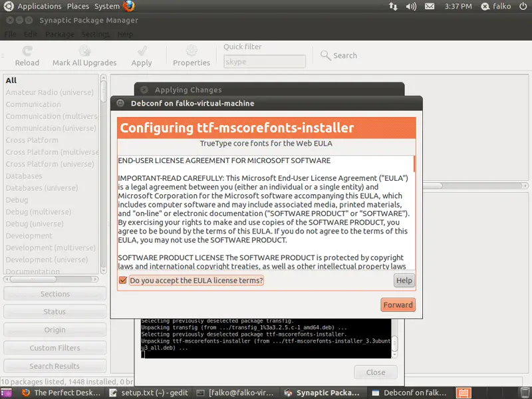The width and height of the screenshot is (532, 399).
Task: Switch to The Perfect Desktop Firefox window
Action: [61, 392]
